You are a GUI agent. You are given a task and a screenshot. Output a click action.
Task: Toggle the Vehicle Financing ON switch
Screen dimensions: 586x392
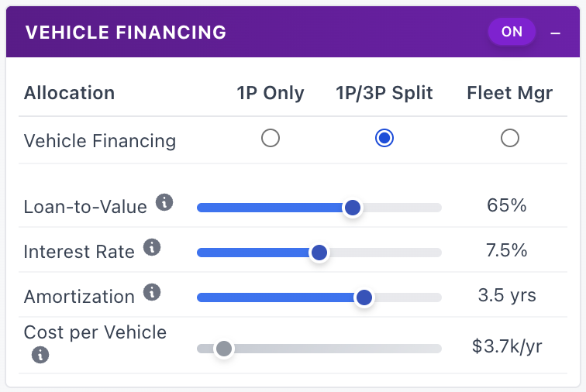tap(512, 32)
